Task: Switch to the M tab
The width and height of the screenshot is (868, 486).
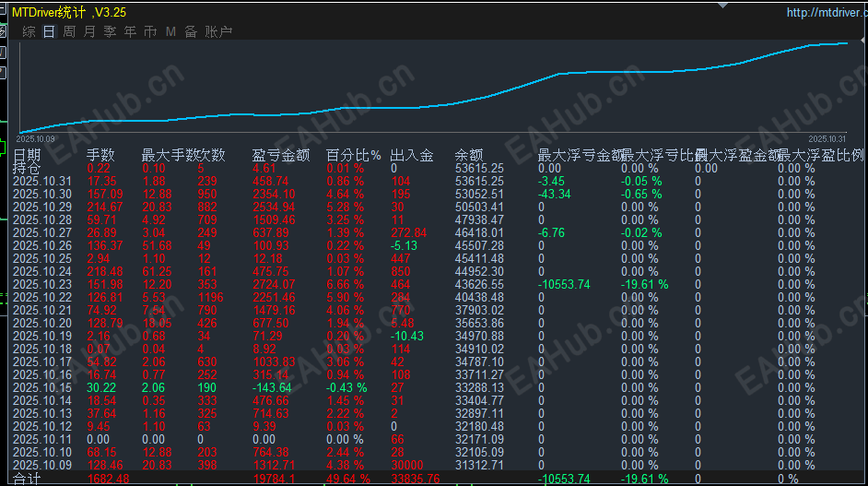Action: pyautogui.click(x=170, y=32)
